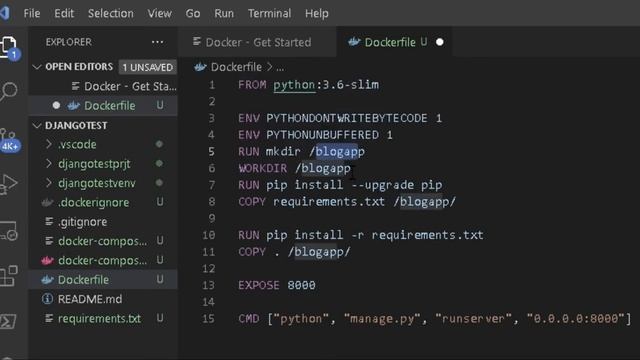
Task: Open the Run and Debug icon
Action: [x=9, y=184]
